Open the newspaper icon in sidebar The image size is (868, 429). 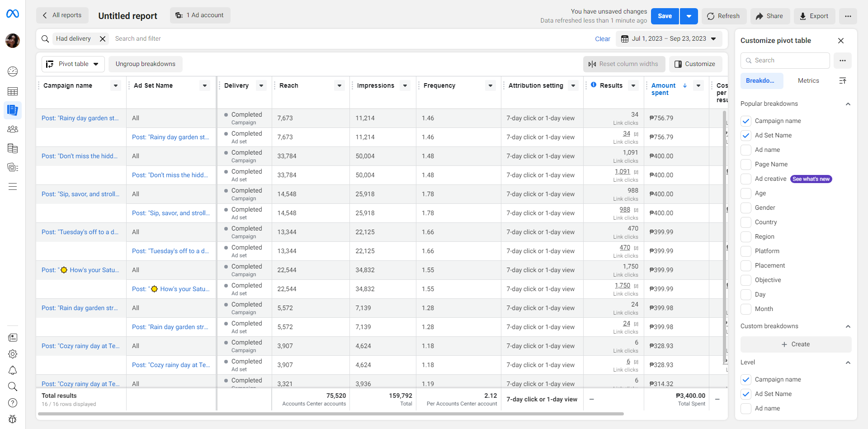(x=13, y=338)
